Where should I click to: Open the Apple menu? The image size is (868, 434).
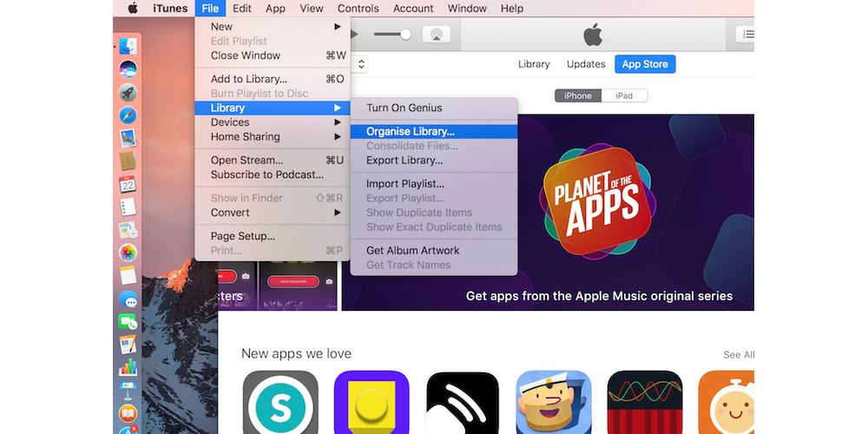pos(133,9)
